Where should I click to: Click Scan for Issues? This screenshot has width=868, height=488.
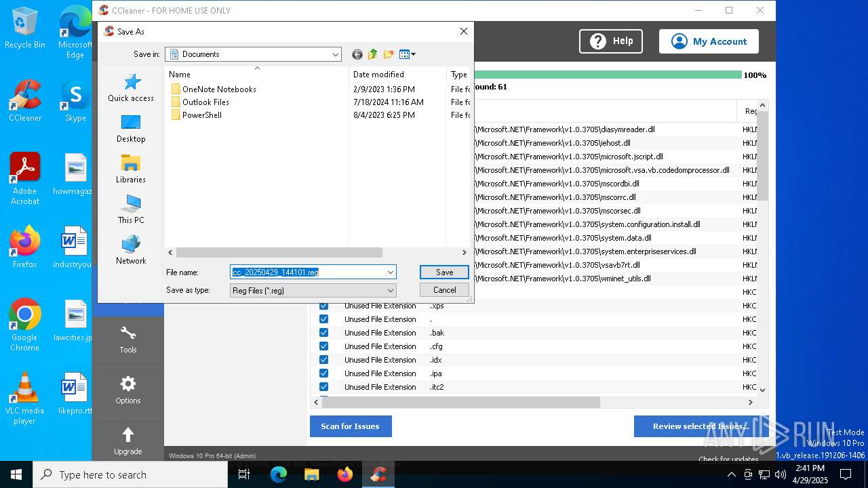[351, 426]
